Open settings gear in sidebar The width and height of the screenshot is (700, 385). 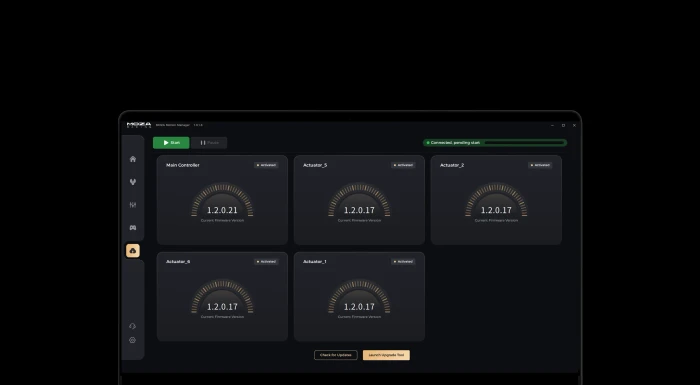click(133, 340)
